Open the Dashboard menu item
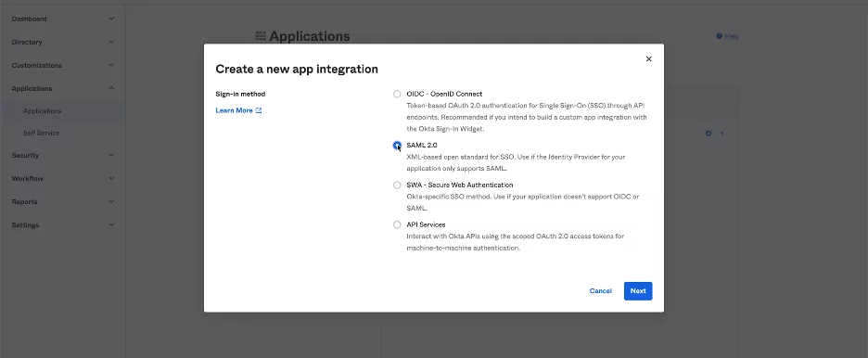The width and height of the screenshot is (868, 358). 29,19
